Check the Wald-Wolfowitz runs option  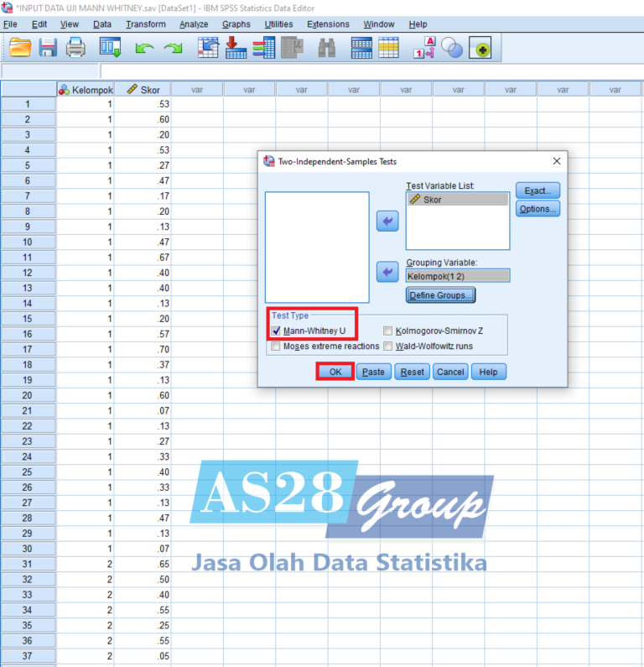click(x=388, y=346)
